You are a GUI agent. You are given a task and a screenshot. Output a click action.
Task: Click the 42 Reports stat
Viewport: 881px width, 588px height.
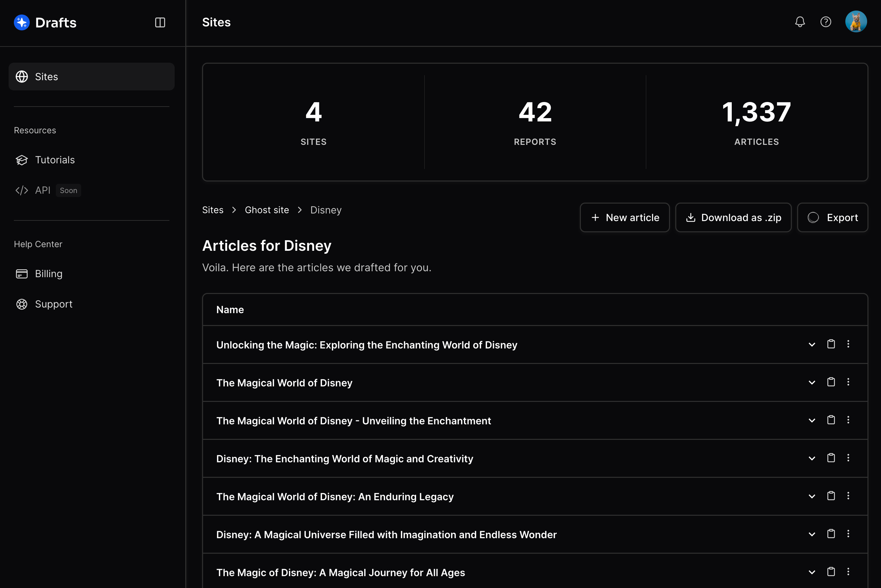[535, 122]
